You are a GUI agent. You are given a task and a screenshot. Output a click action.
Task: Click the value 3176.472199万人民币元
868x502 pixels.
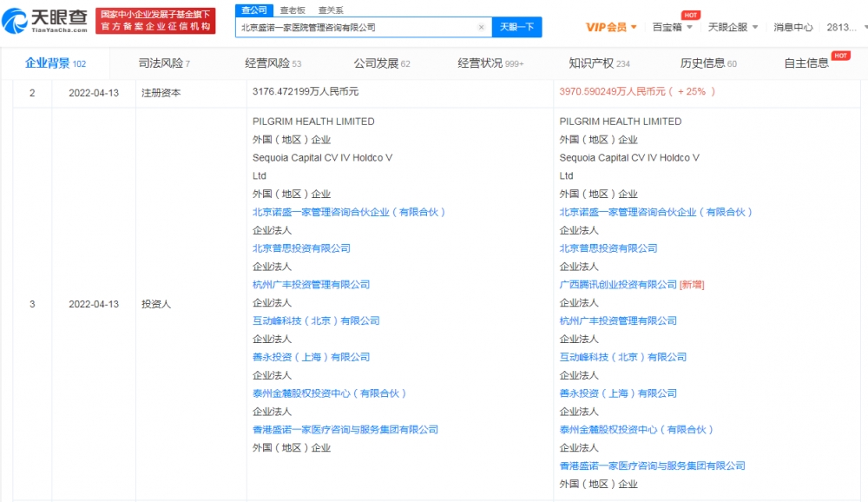(306, 91)
